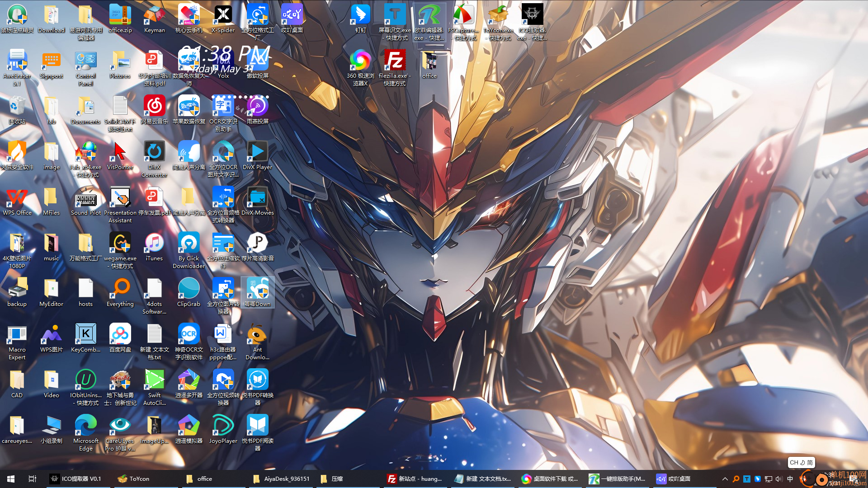868x488 pixels.
Task: Launch Sound Pilot icon
Action: click(86, 202)
